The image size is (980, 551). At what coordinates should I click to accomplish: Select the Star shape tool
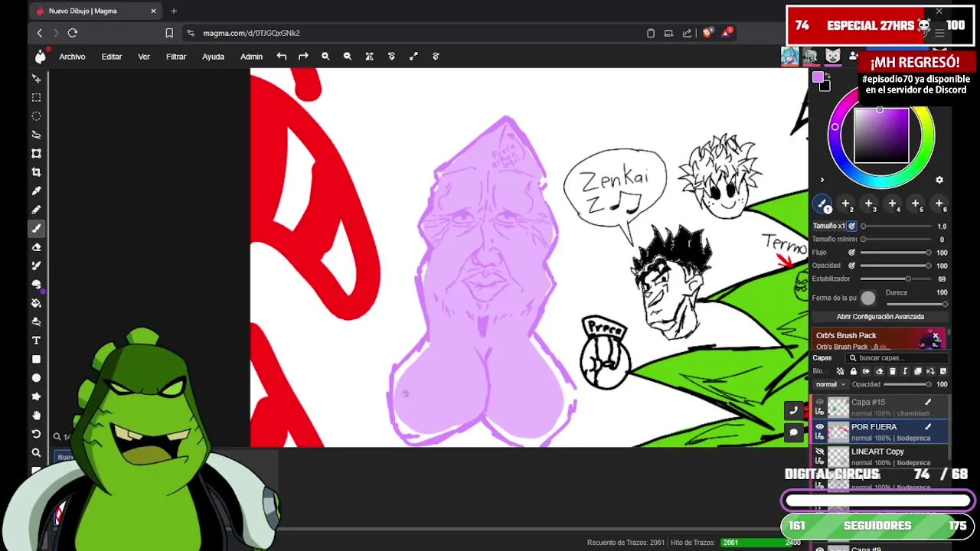tap(36, 396)
